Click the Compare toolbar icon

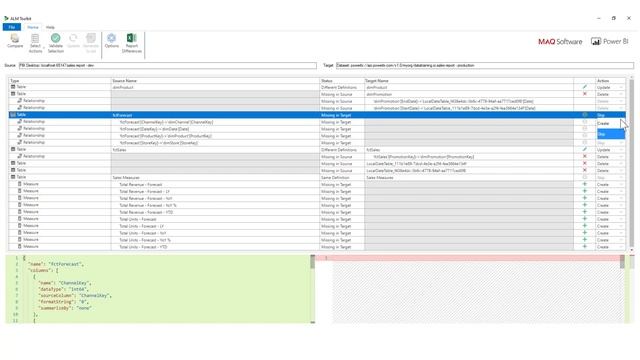point(15,38)
